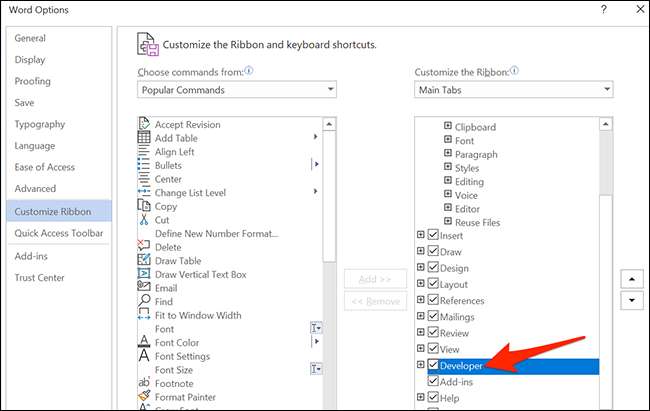This screenshot has width=650, height=411.
Task: Expand the Insert tab tree node
Action: point(421,236)
